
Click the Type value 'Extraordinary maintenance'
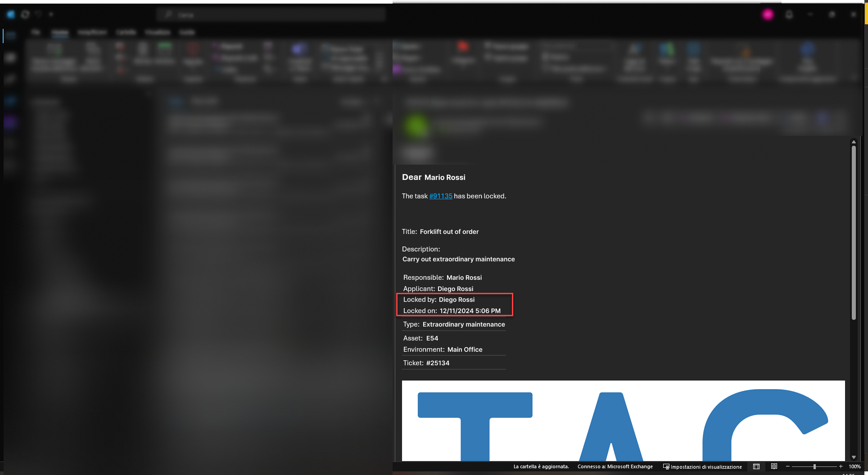[x=464, y=324]
